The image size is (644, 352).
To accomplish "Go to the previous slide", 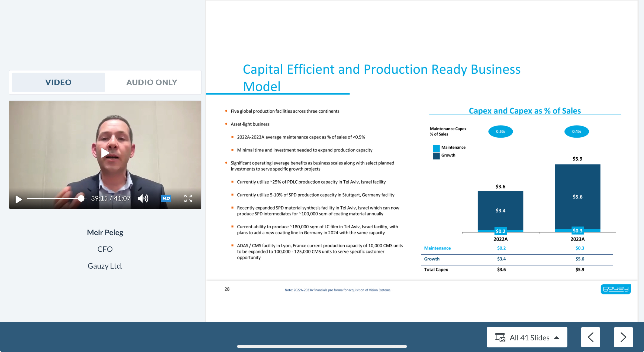I will click(590, 337).
